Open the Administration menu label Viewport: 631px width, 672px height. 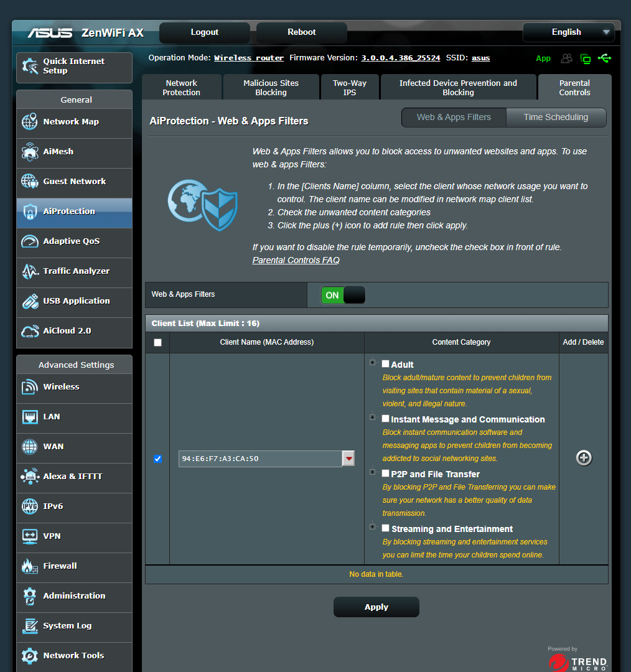pos(74,596)
